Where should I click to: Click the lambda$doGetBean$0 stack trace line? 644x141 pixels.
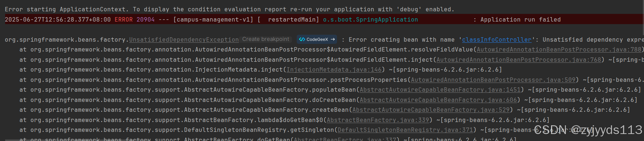point(284,120)
